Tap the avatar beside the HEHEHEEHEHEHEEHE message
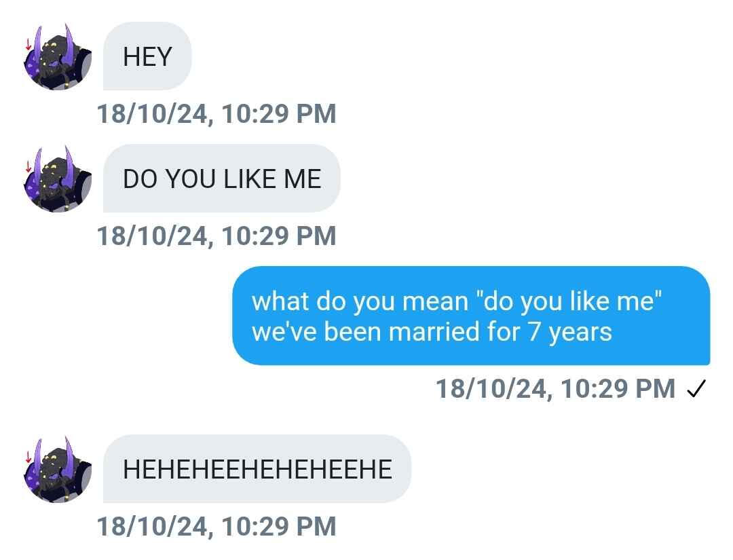The height and width of the screenshot is (560, 733). click(x=58, y=470)
